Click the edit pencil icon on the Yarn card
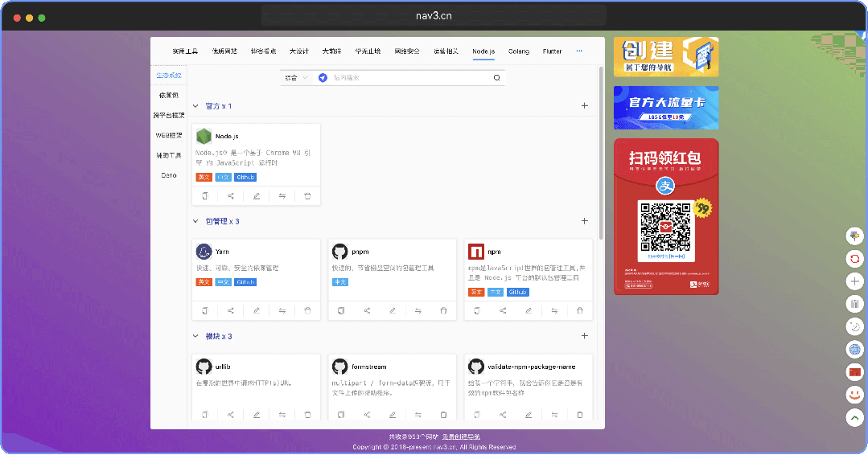 257,310
